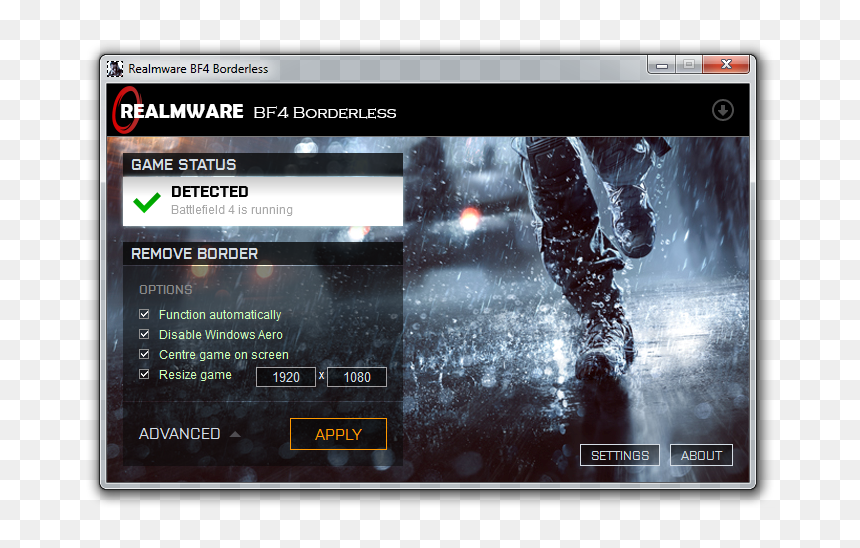The height and width of the screenshot is (548, 860).
Task: Edit the 1080 height field
Action: pos(357,377)
